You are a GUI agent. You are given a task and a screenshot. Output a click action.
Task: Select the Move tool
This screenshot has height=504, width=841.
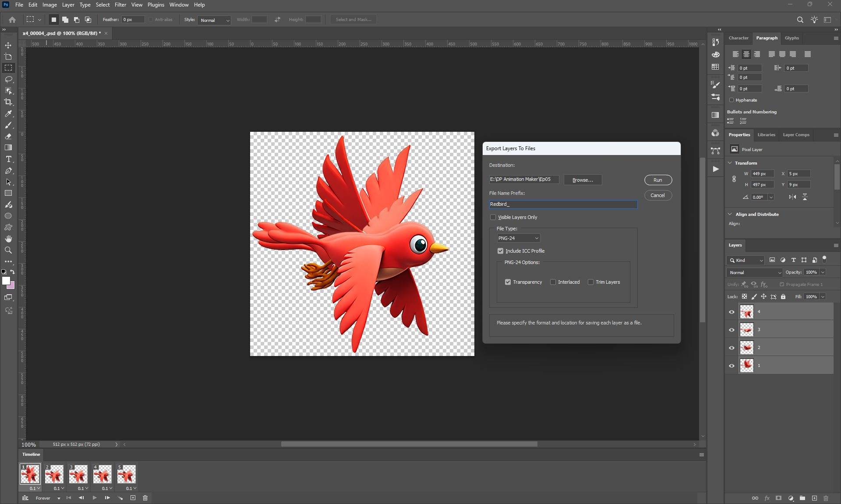(8, 45)
